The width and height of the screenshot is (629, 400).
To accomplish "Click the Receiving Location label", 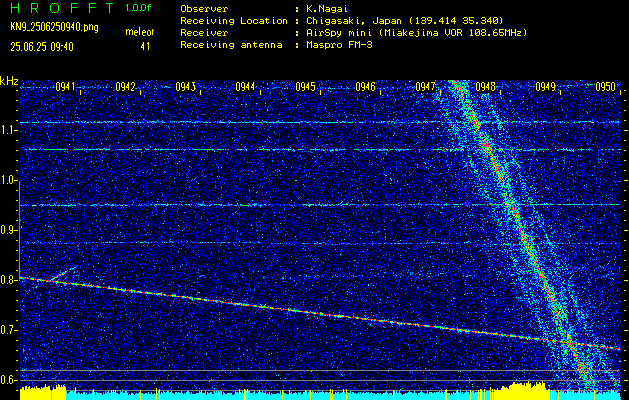I will 234,21.
